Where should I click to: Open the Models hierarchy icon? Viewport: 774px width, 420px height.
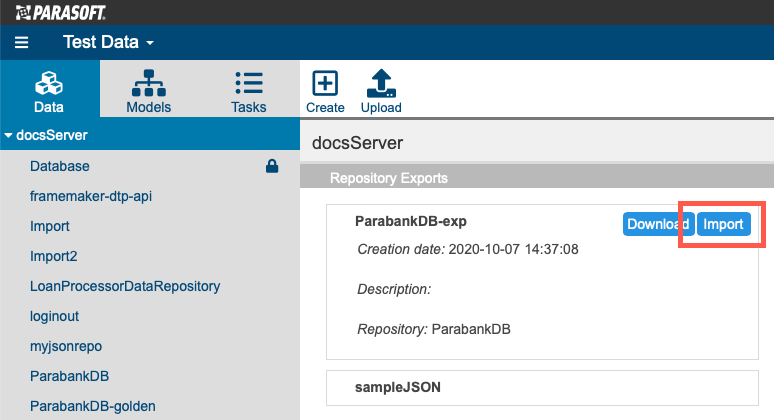point(149,83)
